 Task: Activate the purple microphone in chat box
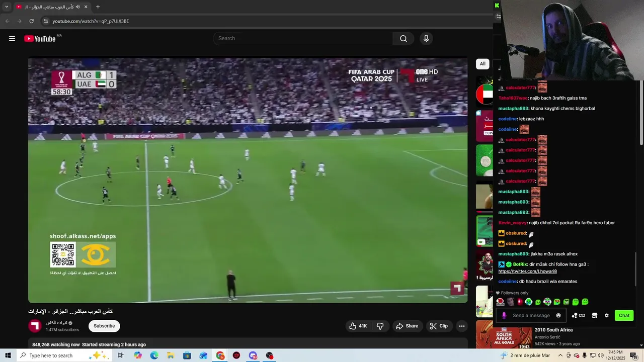pyautogui.click(x=504, y=316)
